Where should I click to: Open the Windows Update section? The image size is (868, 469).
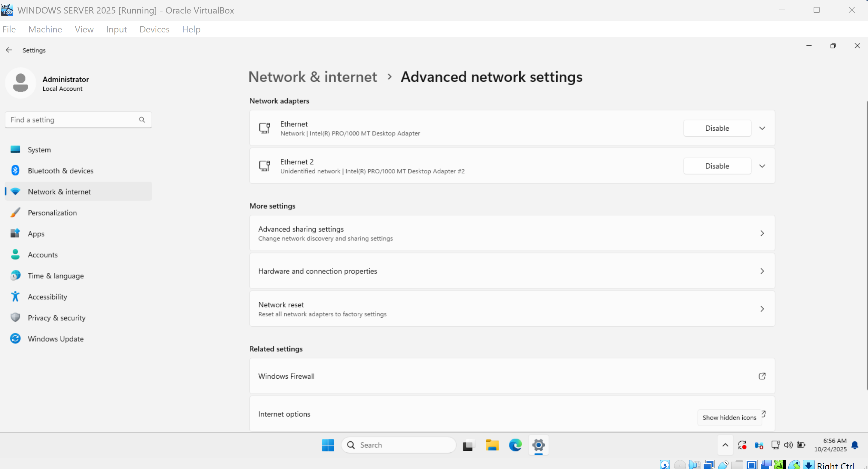click(56, 339)
